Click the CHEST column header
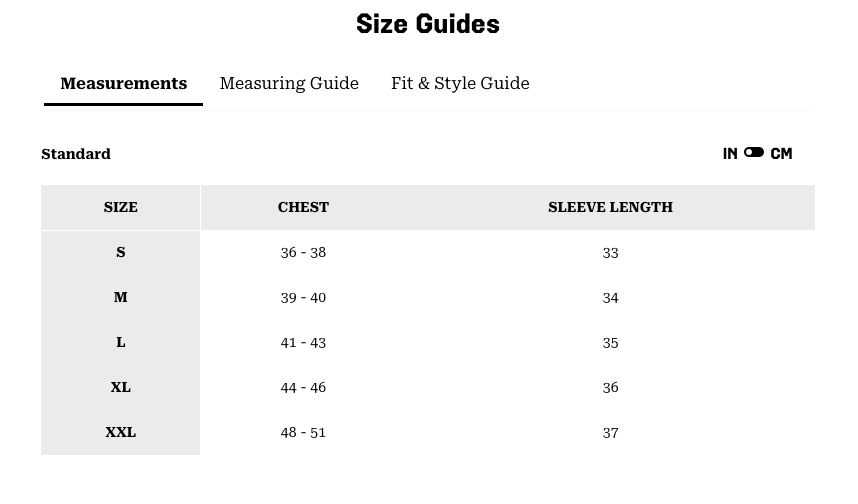The image size is (858, 504). pyautogui.click(x=303, y=207)
